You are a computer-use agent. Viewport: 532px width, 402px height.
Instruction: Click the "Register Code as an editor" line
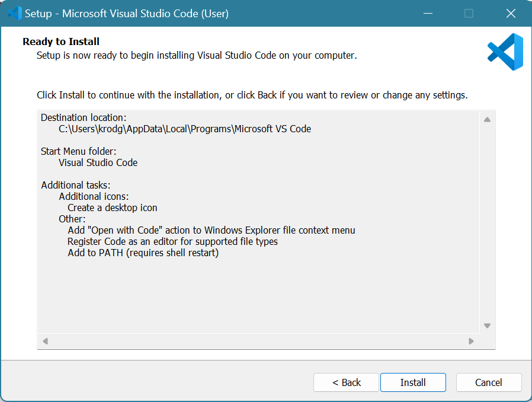[x=172, y=241]
